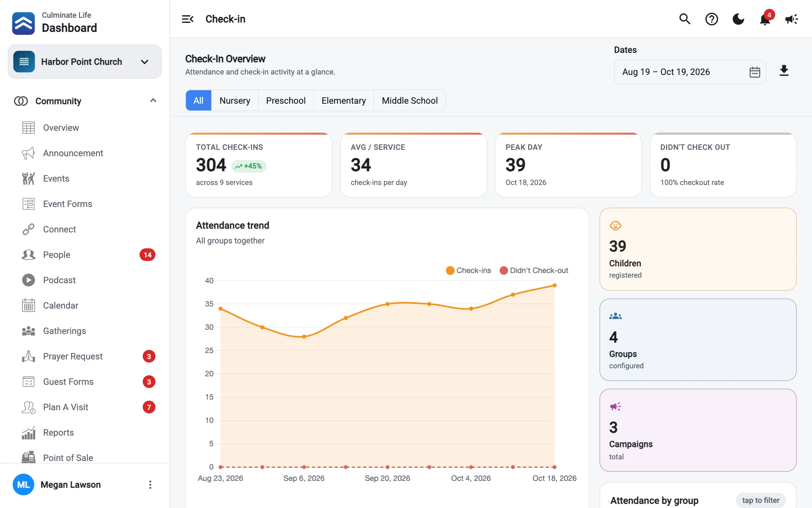The width and height of the screenshot is (812, 508).
Task: Select the All tab
Action: [198, 101]
